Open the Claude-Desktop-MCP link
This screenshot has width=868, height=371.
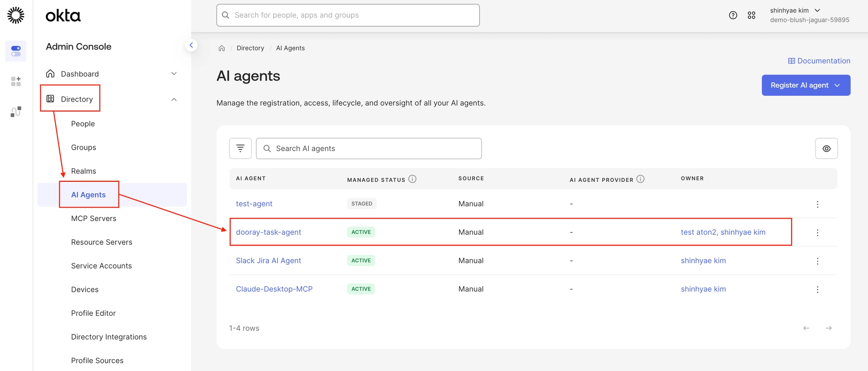click(274, 289)
